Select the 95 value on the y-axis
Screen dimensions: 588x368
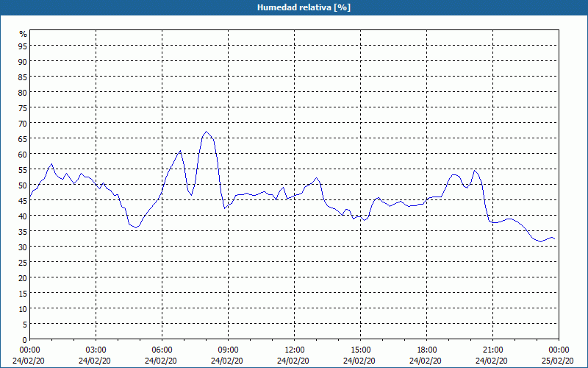coord(23,46)
